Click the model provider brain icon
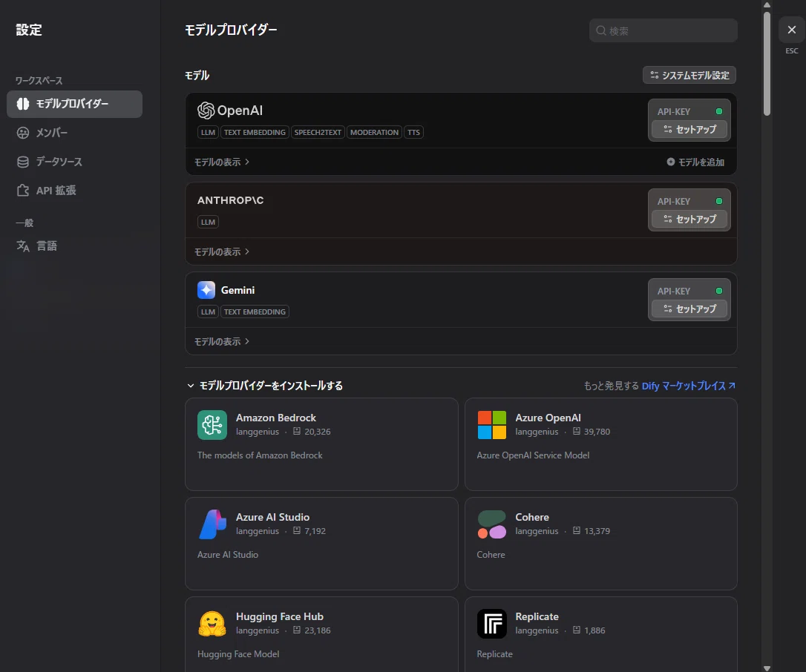Screen dimensions: 806x672 pos(23,104)
